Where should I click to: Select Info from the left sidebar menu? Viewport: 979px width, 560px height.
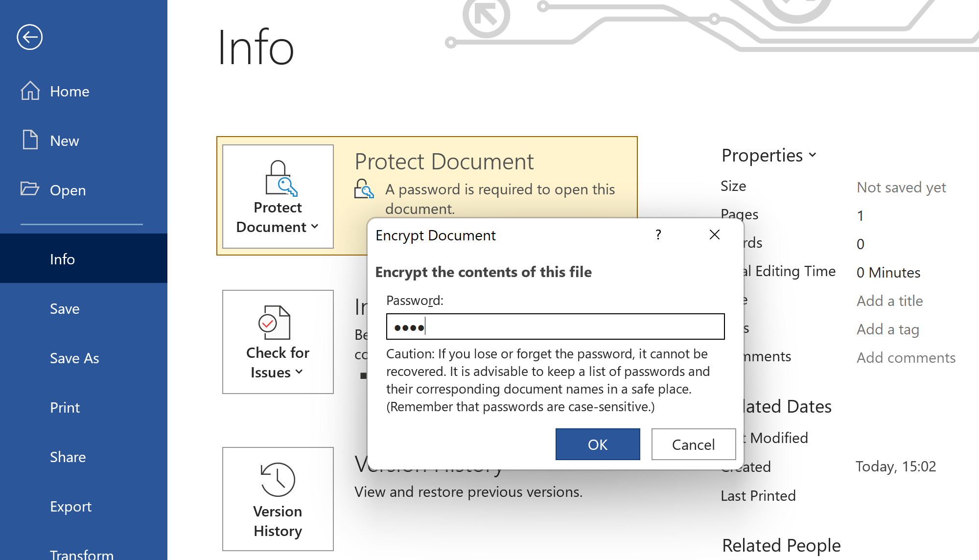[x=62, y=259]
